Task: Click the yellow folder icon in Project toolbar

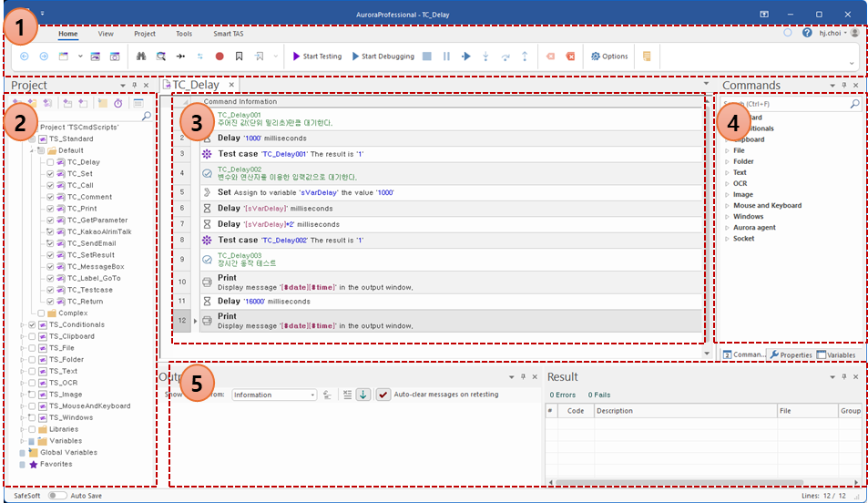Action: coord(102,104)
